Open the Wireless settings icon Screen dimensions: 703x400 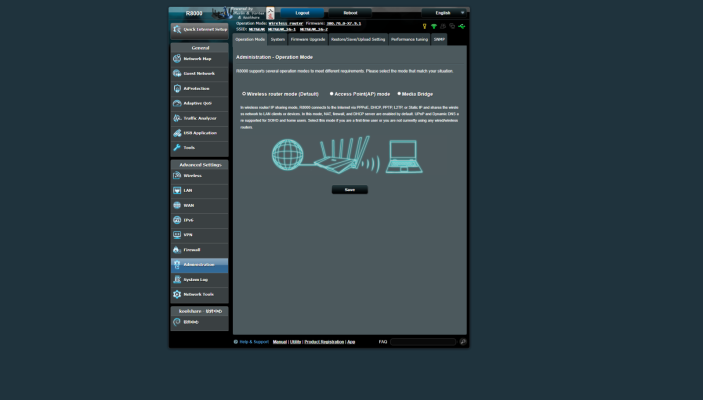pyautogui.click(x=177, y=176)
